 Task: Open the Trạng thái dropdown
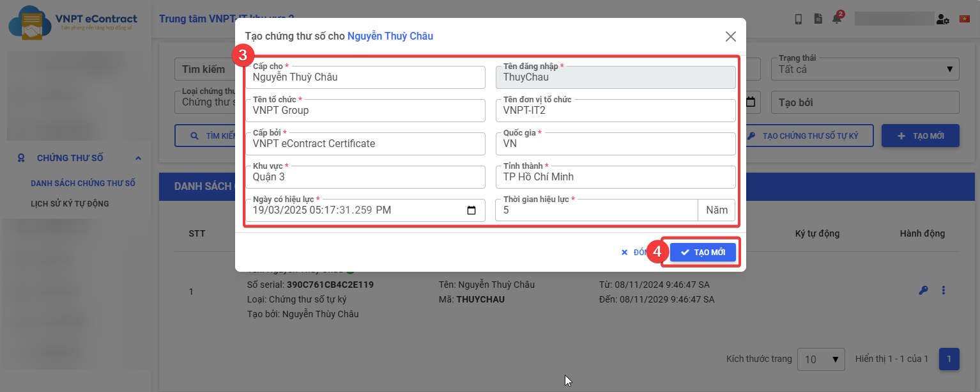(x=865, y=69)
